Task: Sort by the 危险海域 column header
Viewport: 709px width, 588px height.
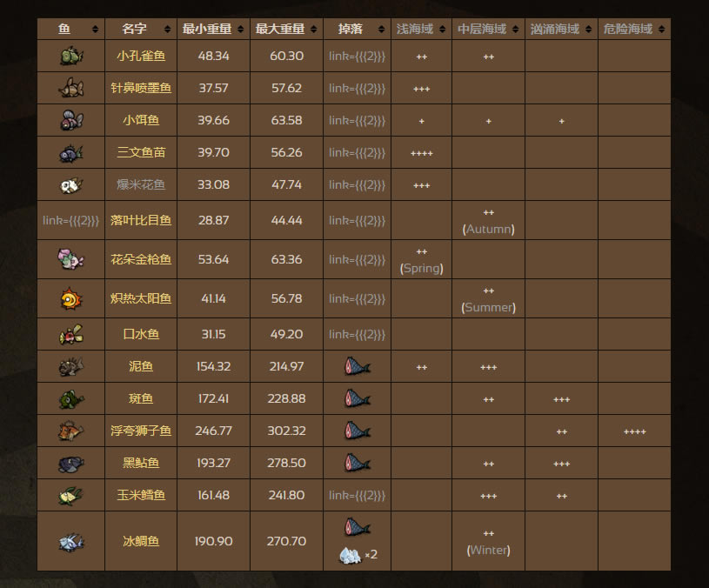Action: (633, 29)
